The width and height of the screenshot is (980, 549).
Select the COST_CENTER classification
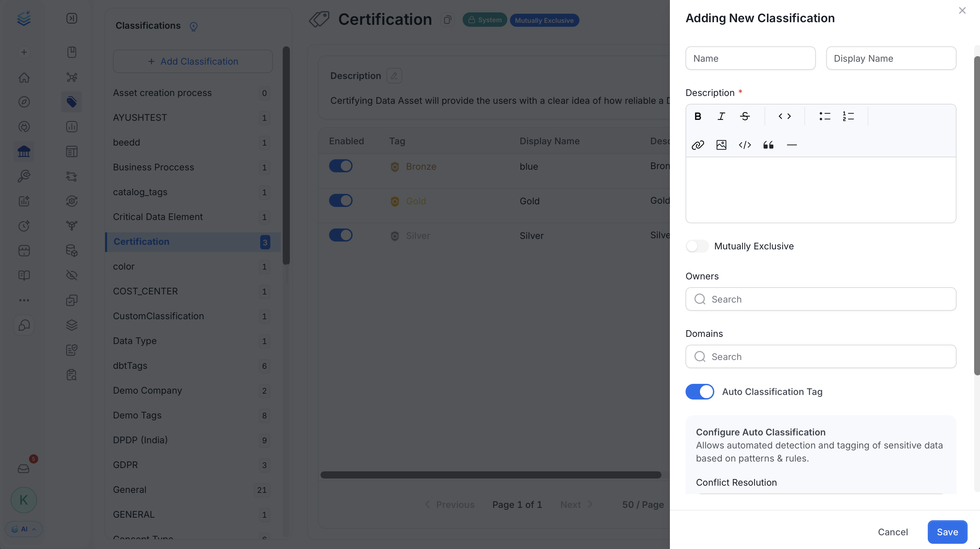coord(193,291)
